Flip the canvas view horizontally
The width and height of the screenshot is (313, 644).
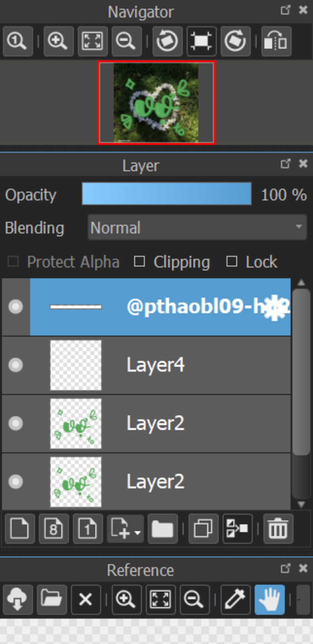276,41
